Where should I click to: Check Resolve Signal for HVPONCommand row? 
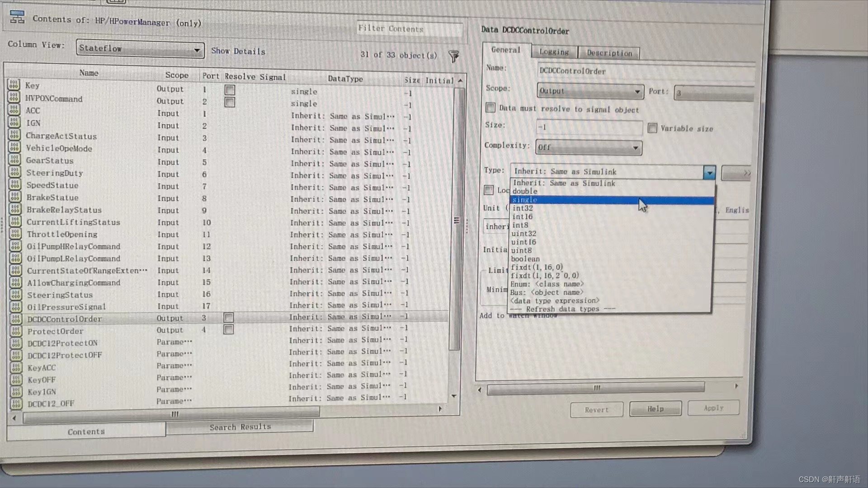point(230,102)
